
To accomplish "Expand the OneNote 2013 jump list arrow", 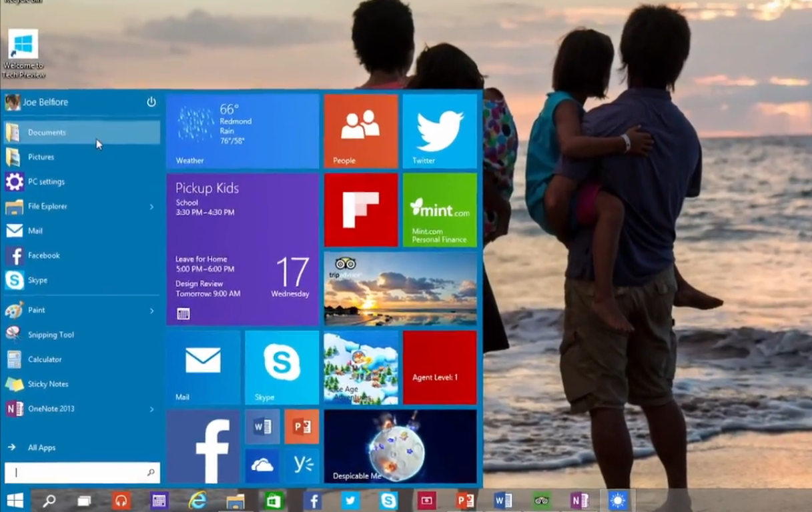I will [x=151, y=409].
